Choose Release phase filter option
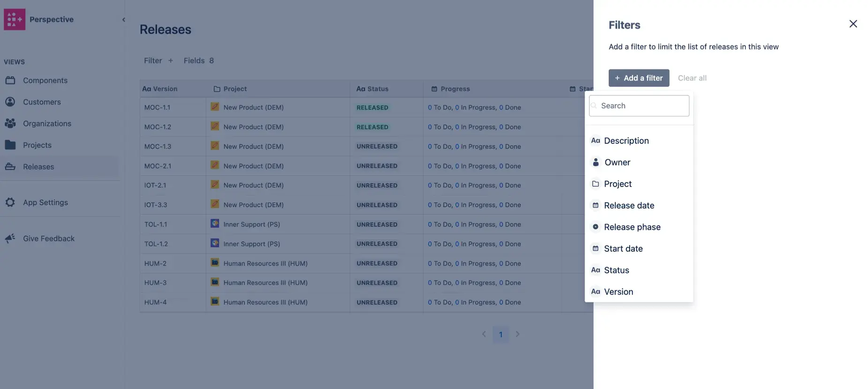 (632, 227)
